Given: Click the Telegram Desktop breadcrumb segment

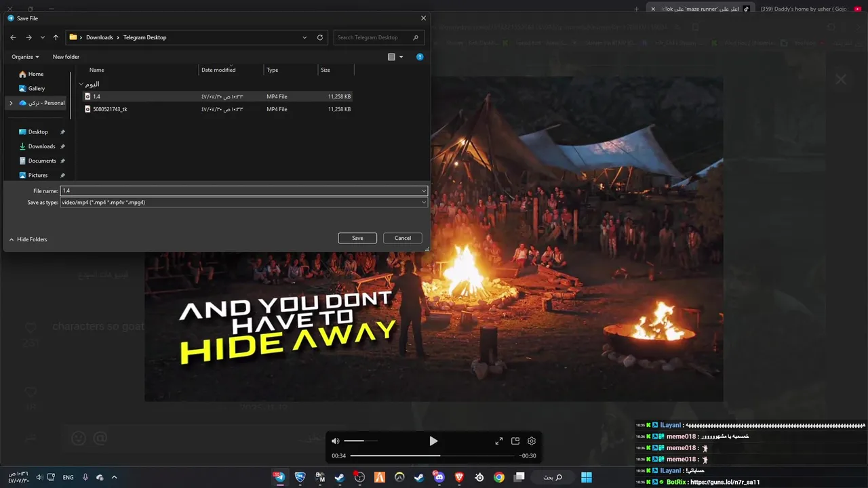Looking at the screenshot, I should click(144, 37).
